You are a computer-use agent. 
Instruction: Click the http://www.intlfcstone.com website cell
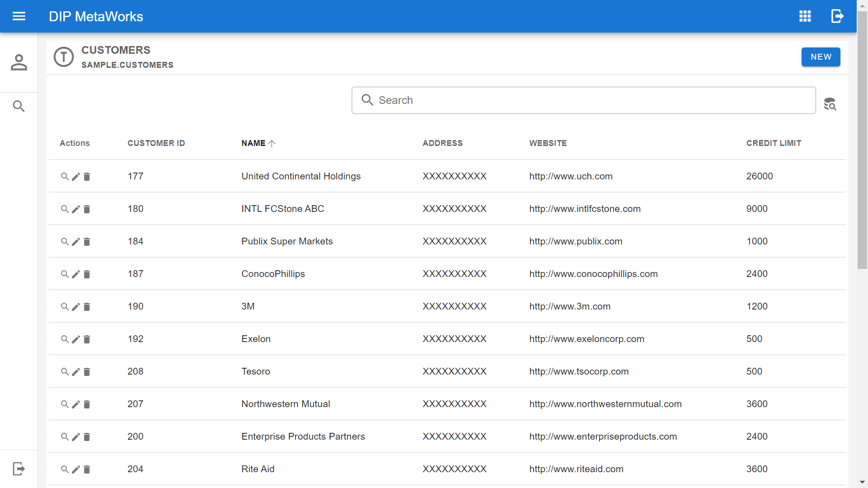pos(585,209)
